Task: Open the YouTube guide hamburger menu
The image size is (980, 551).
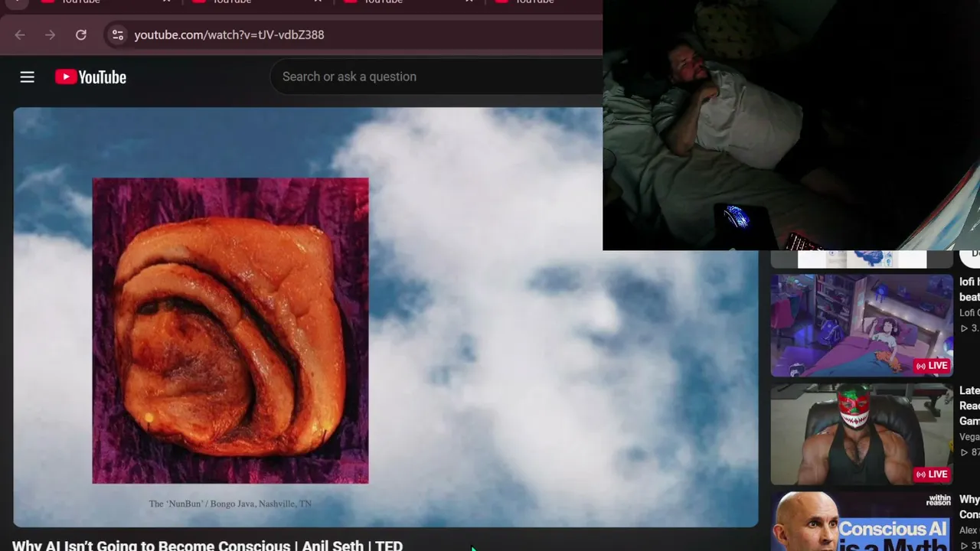Action: 28,77
